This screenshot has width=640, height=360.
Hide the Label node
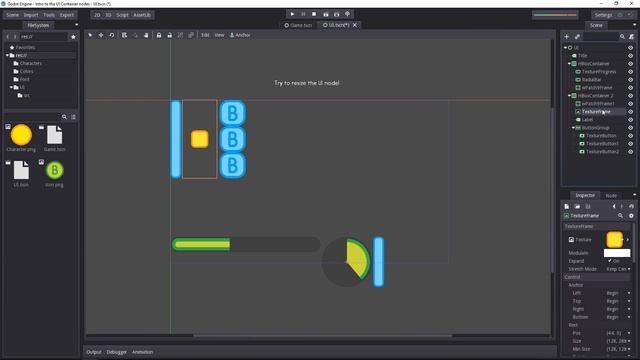[631, 120]
